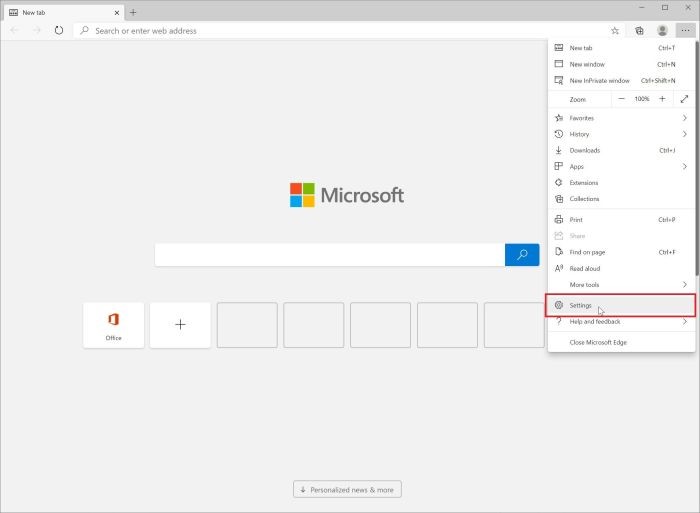Screen dimensions: 700x513
Task: Click the Personalized news & more button
Action: [347, 489]
